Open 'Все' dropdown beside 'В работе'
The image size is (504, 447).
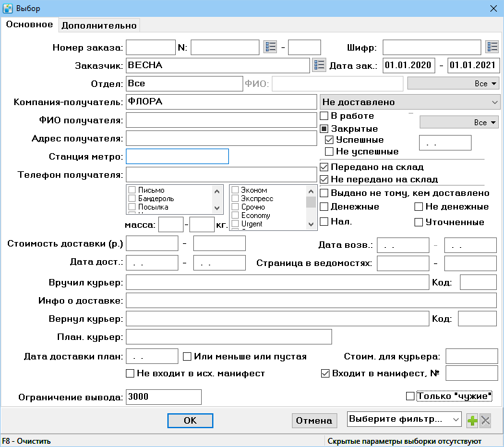[x=459, y=123]
